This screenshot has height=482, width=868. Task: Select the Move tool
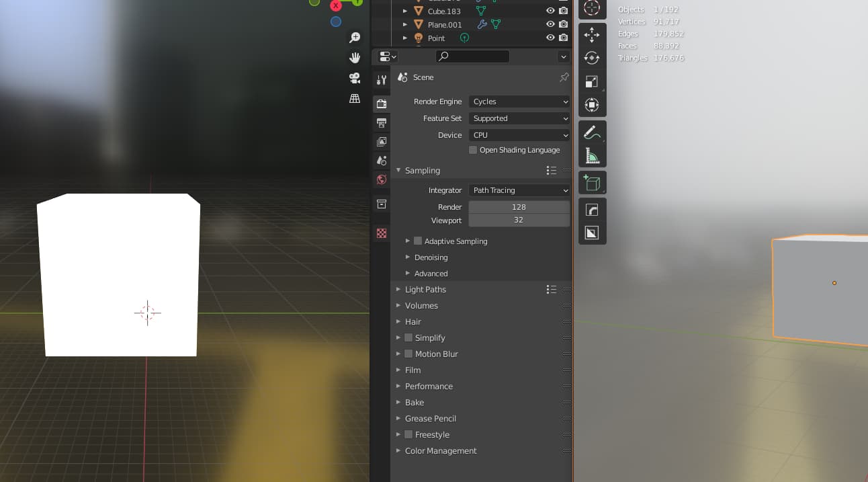tap(592, 34)
